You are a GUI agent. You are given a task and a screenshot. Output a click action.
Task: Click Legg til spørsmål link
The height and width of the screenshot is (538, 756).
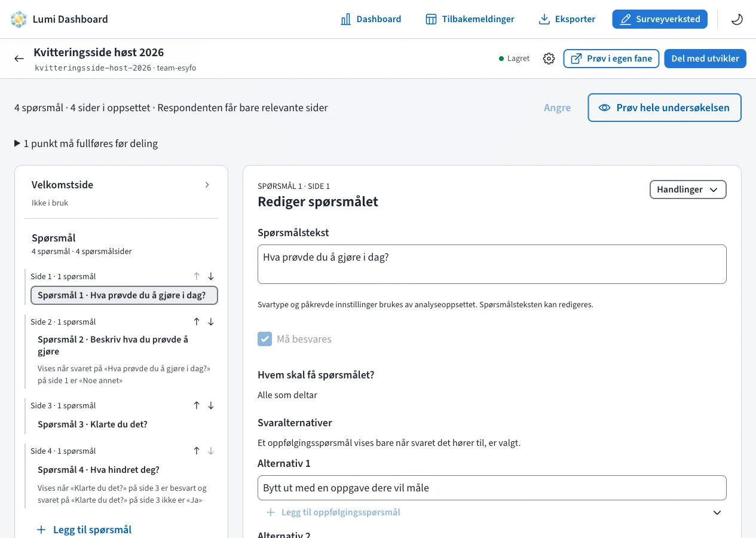point(84,530)
